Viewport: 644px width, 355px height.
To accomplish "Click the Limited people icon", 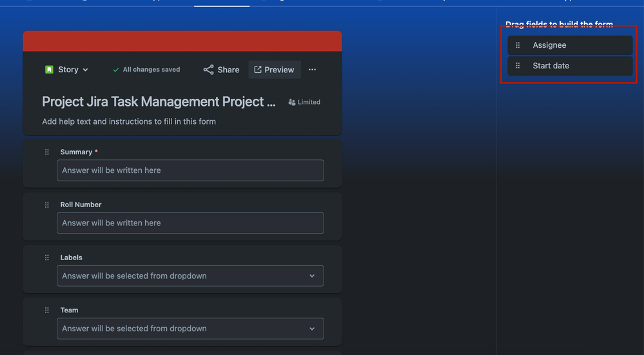I will tap(291, 102).
